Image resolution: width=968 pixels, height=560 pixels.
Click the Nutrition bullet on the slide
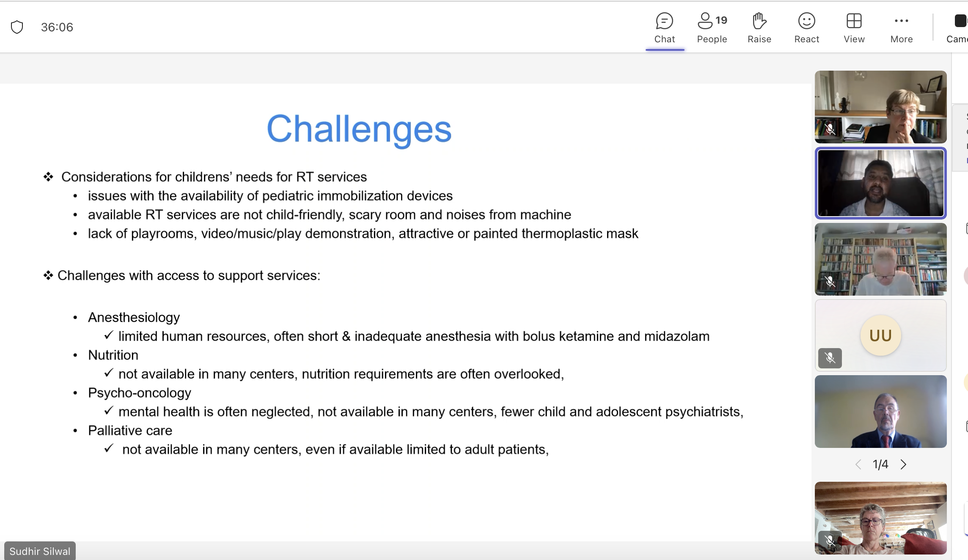click(113, 355)
